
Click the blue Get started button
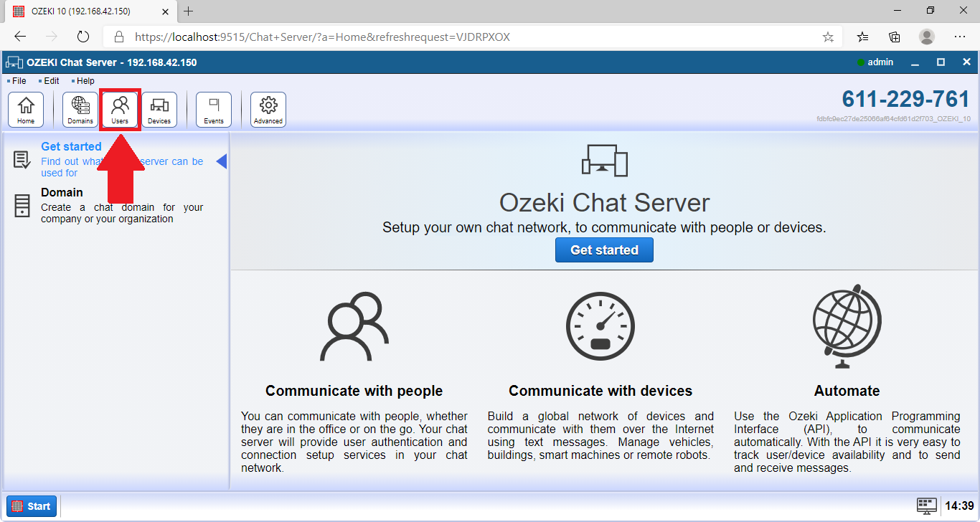(604, 250)
